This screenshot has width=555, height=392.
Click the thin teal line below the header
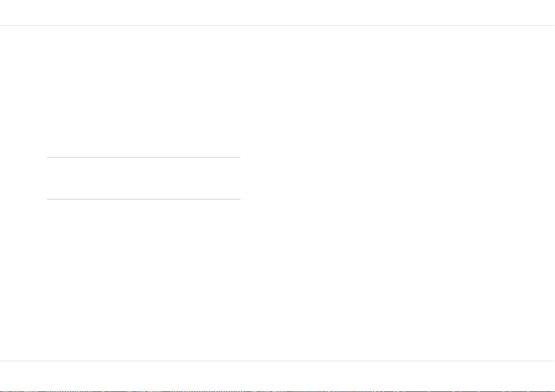278,26
